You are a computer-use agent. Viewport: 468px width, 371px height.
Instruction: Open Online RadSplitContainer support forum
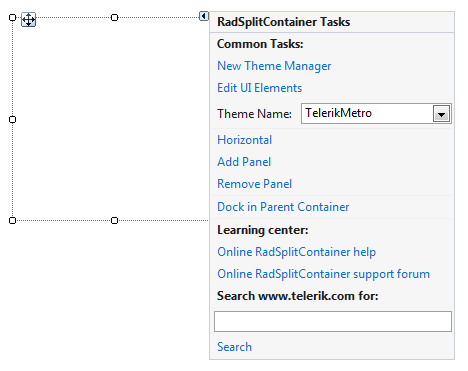(323, 274)
